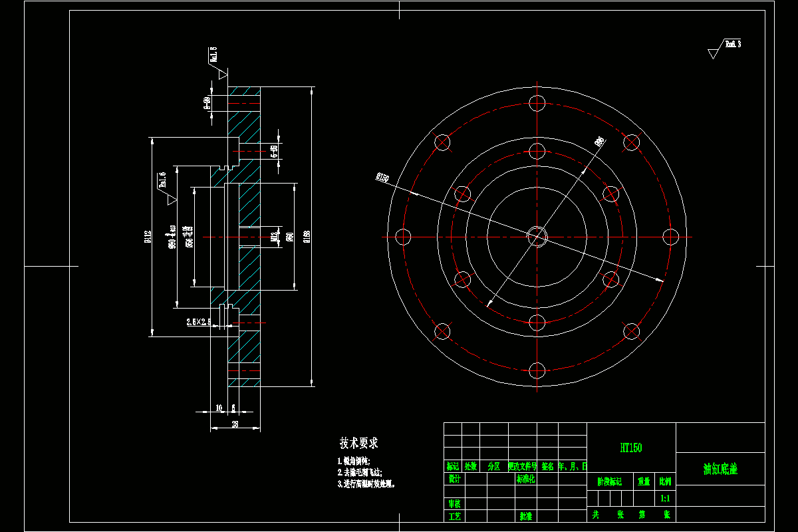Click technical requirement line 2 text
The width and height of the screenshot is (798, 532).
click(360, 472)
